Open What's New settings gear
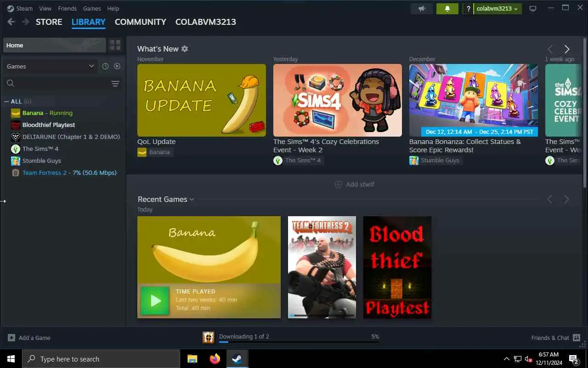 185,49
